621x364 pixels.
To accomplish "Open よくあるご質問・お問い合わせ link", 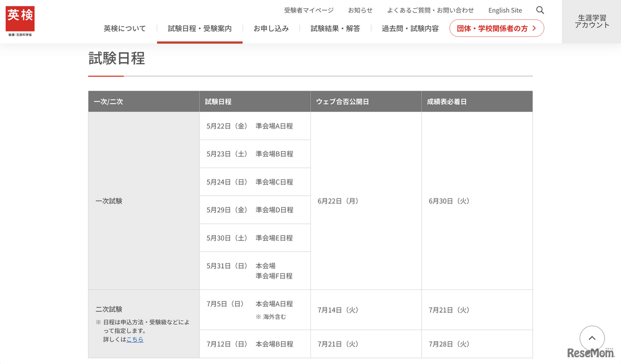I will [x=430, y=10].
